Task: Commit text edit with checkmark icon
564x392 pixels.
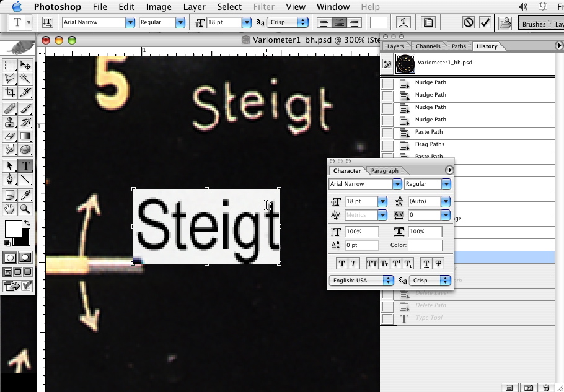Action: coord(485,22)
